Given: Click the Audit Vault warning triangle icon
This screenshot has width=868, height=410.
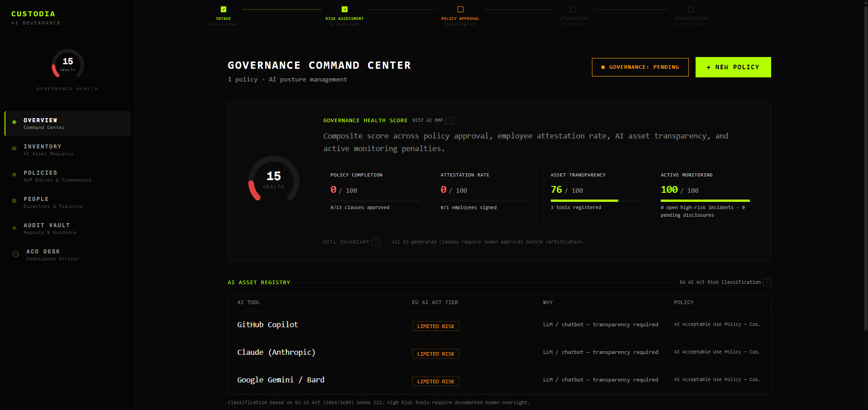Looking at the screenshot, I should click(x=15, y=227).
